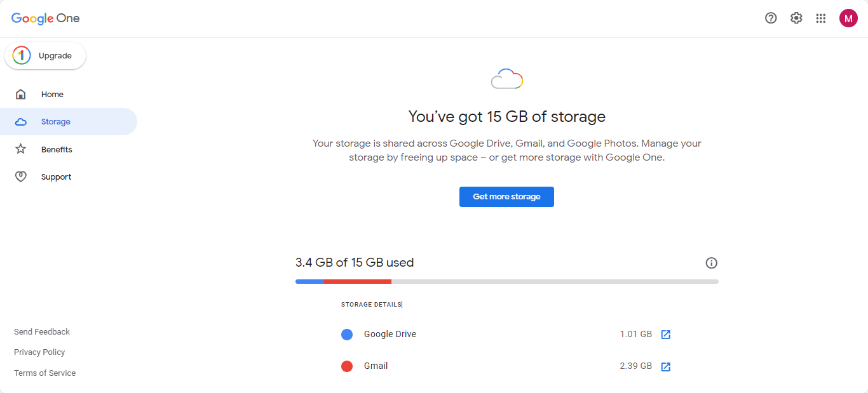Open the Privacy Policy link

pos(39,352)
